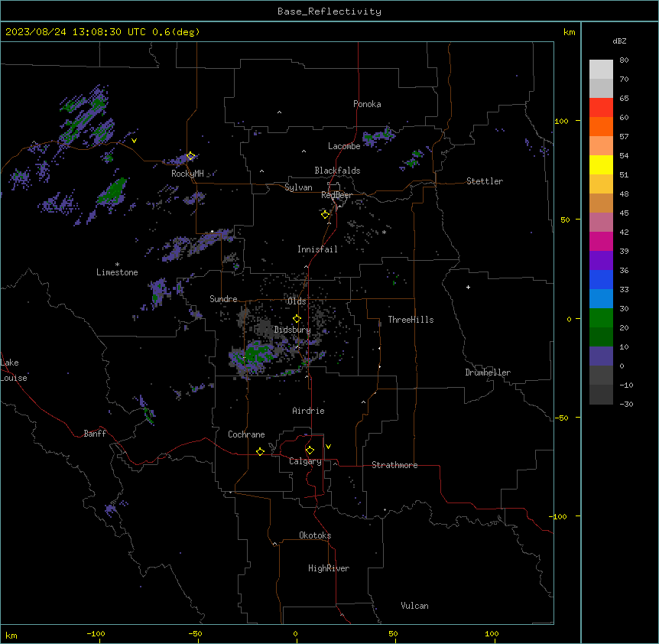
Task: Click the RockyMH town label
Action: 187,174
